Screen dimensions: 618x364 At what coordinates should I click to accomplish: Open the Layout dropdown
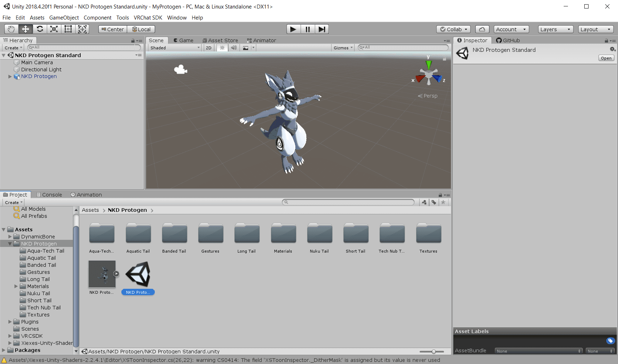coord(596,29)
